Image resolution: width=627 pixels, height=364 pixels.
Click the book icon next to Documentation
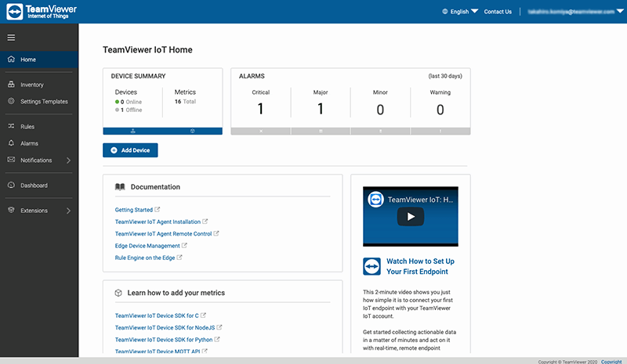120,187
